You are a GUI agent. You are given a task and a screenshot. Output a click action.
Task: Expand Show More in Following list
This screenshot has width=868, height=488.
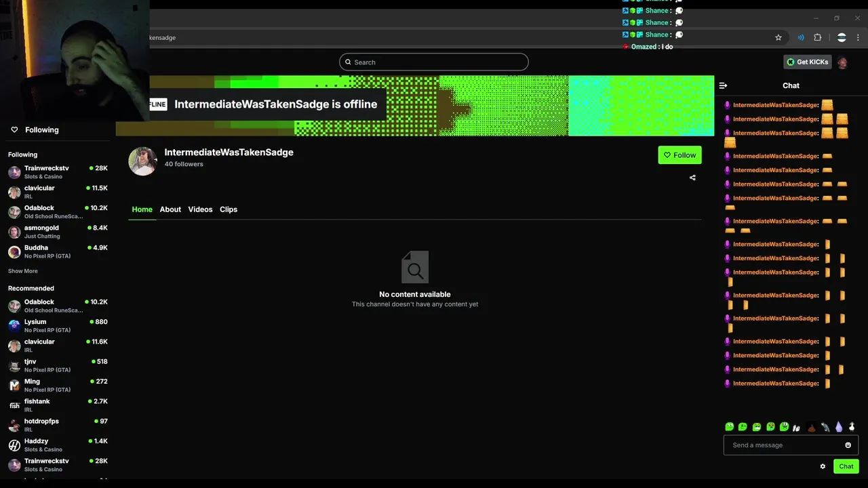pyautogui.click(x=23, y=271)
